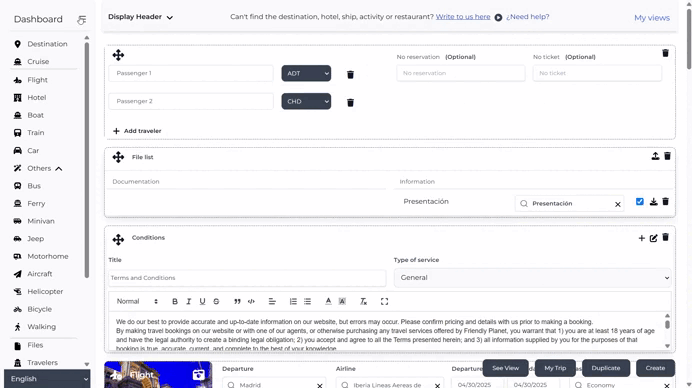Click the Ferry icon in sidebar

coord(18,203)
